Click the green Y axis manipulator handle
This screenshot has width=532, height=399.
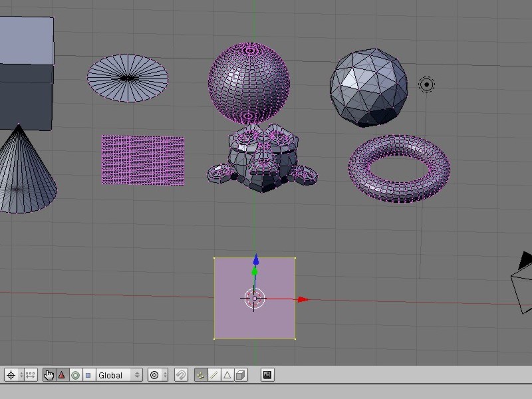[x=255, y=271]
